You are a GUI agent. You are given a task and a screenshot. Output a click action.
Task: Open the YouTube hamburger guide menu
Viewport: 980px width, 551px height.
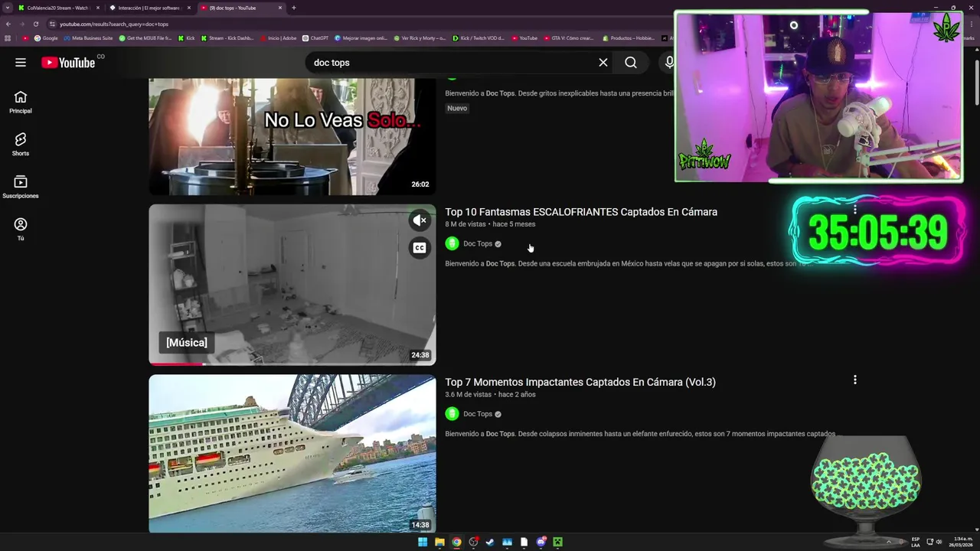point(21,63)
